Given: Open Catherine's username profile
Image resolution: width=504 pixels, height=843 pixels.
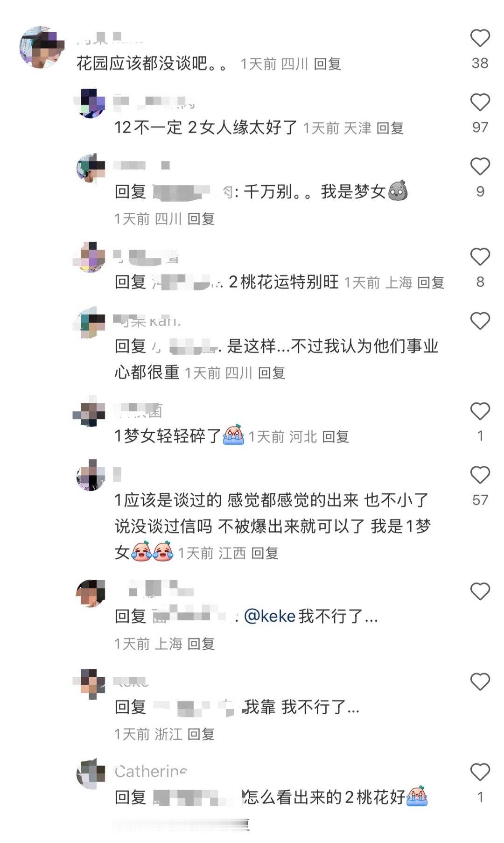Looking at the screenshot, I should (151, 772).
